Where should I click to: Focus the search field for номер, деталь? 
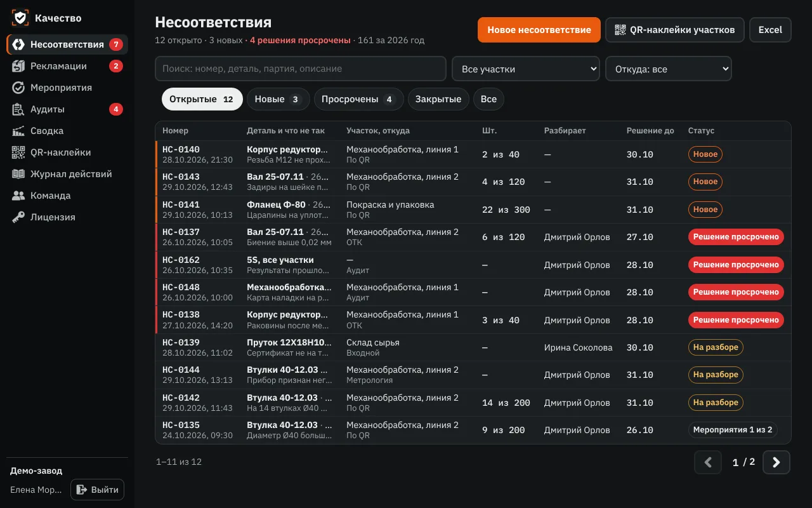click(301, 69)
